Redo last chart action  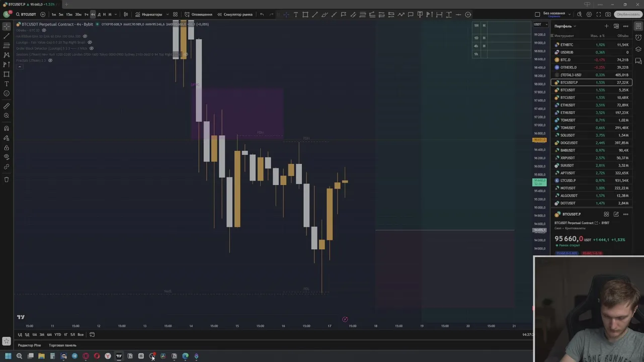click(x=272, y=14)
